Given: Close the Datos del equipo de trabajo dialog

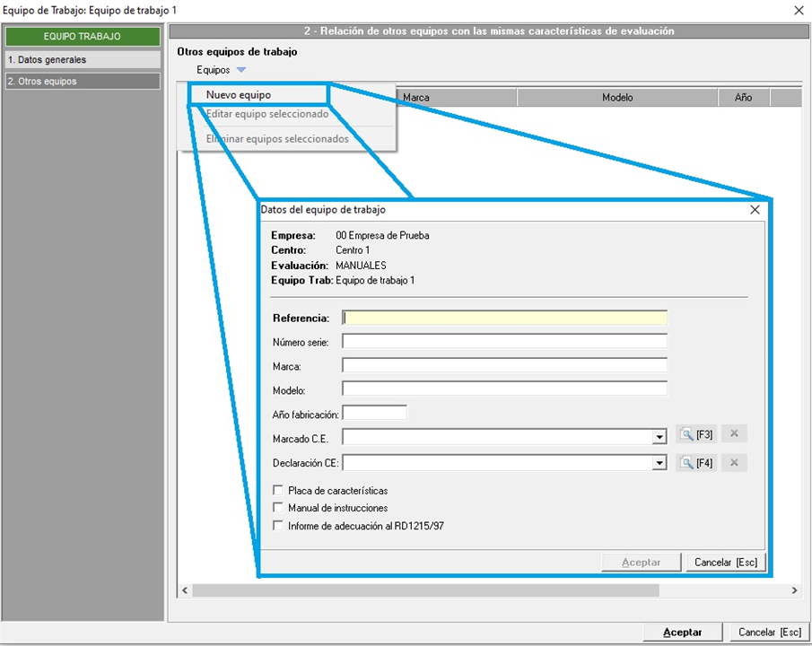Looking at the screenshot, I should (755, 209).
